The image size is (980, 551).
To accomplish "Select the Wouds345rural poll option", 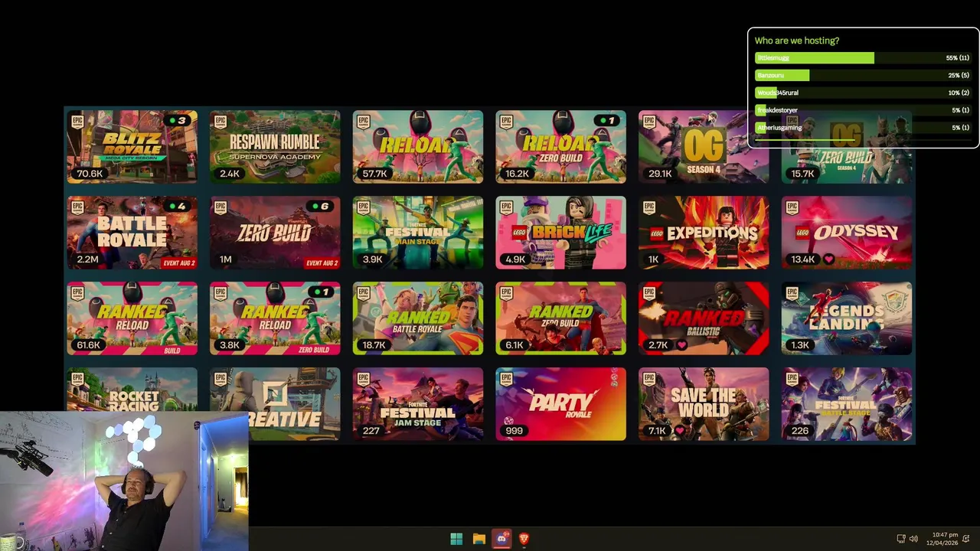I will click(x=863, y=93).
